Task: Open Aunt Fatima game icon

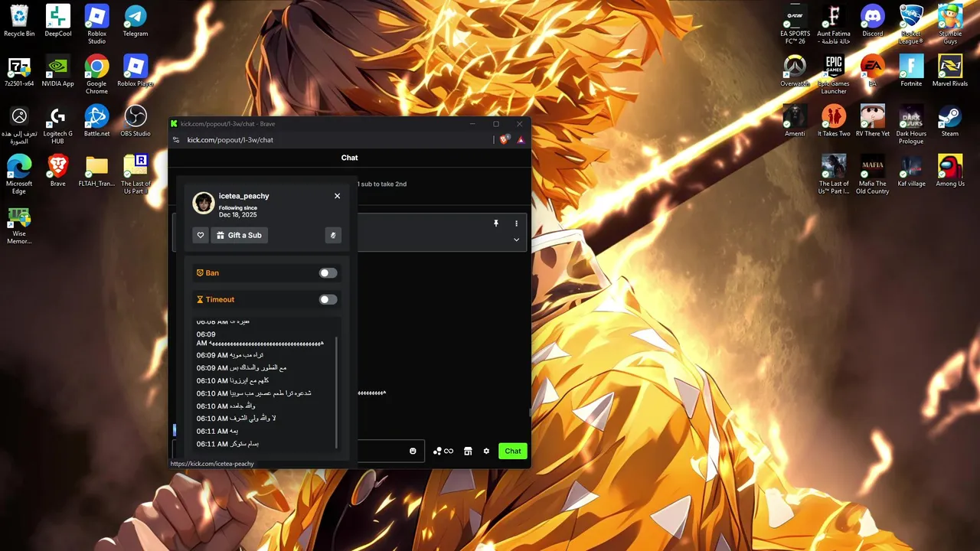Action: pyautogui.click(x=834, y=24)
